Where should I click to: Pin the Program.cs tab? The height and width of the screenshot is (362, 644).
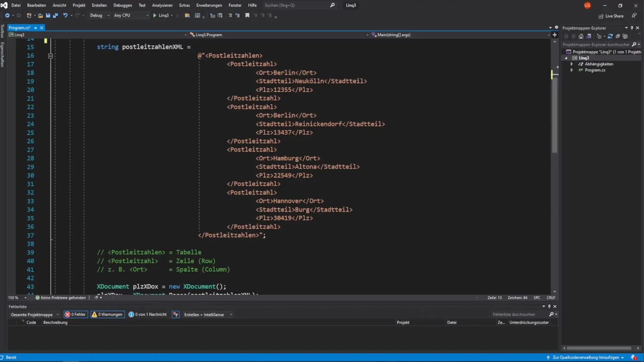[36, 28]
